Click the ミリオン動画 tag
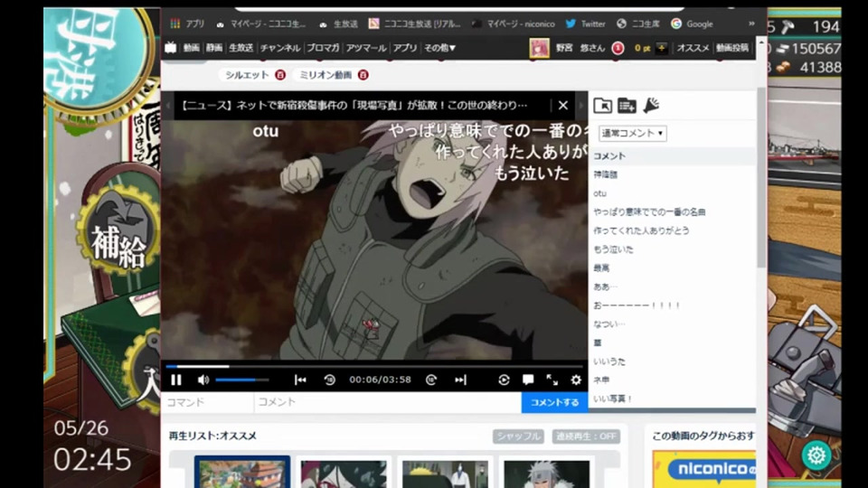The height and width of the screenshot is (488, 868). click(325, 75)
